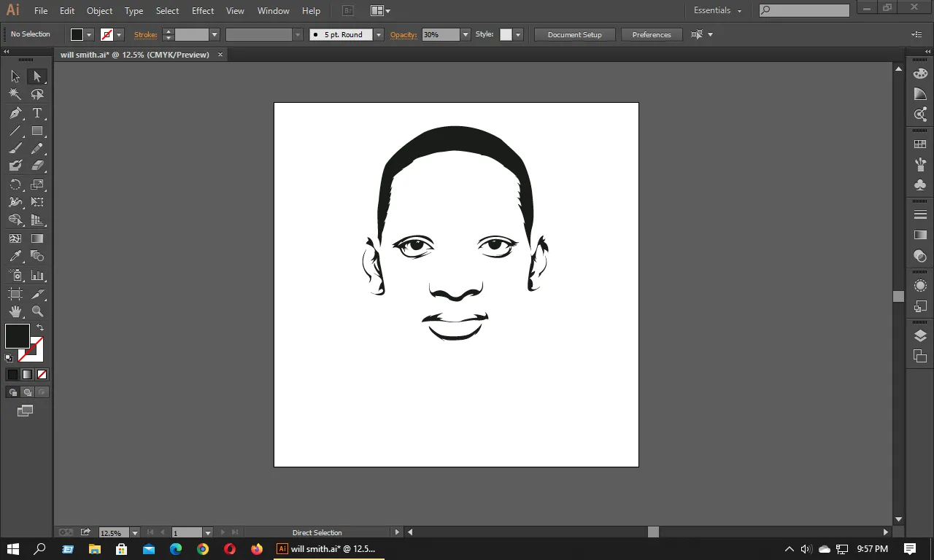Image resolution: width=934 pixels, height=560 pixels.
Task: Select the Magic Wand tool
Action: [15, 94]
